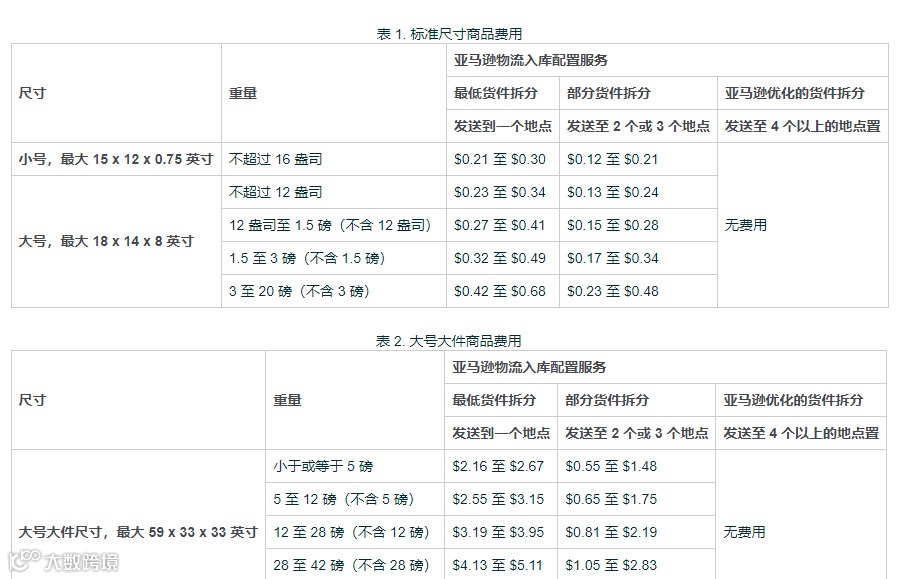Viewport: 909px width, 579px height.
Task: Click cell 28 至 42 磅（不含 28 磅）
Action: [x=355, y=565]
